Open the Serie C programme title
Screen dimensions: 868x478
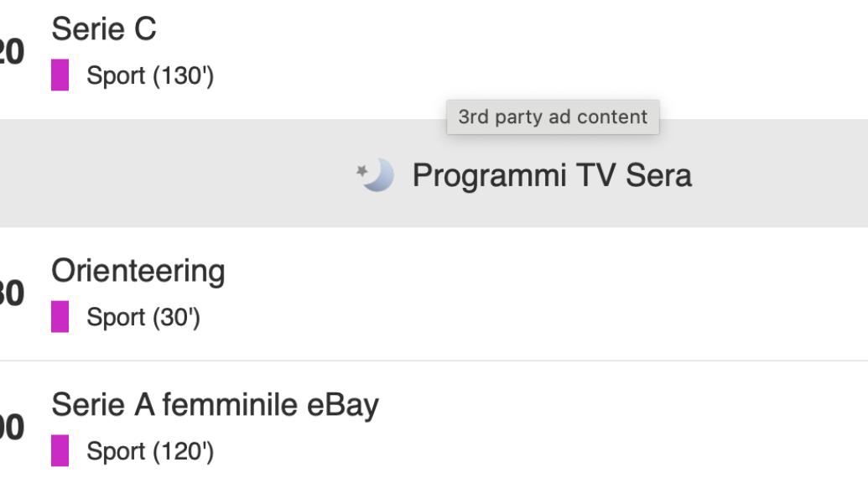tap(104, 29)
